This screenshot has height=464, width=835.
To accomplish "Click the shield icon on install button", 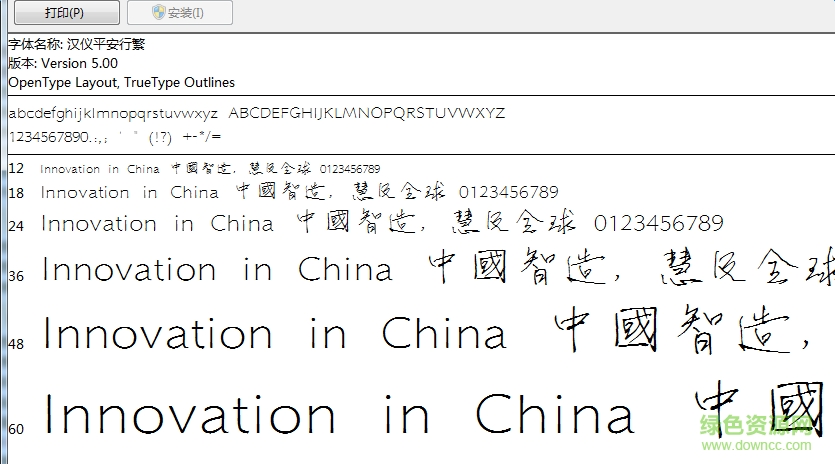I will coord(159,12).
